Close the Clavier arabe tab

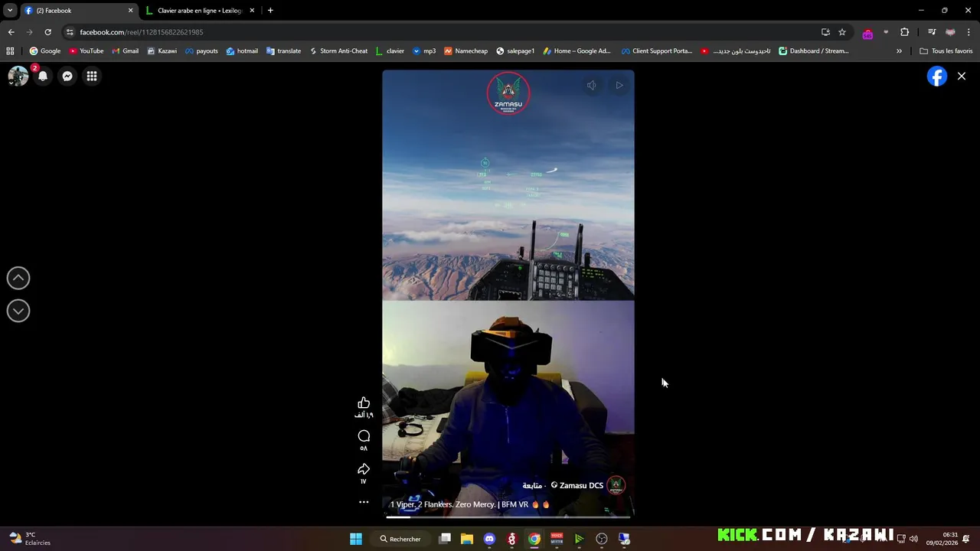point(252,11)
